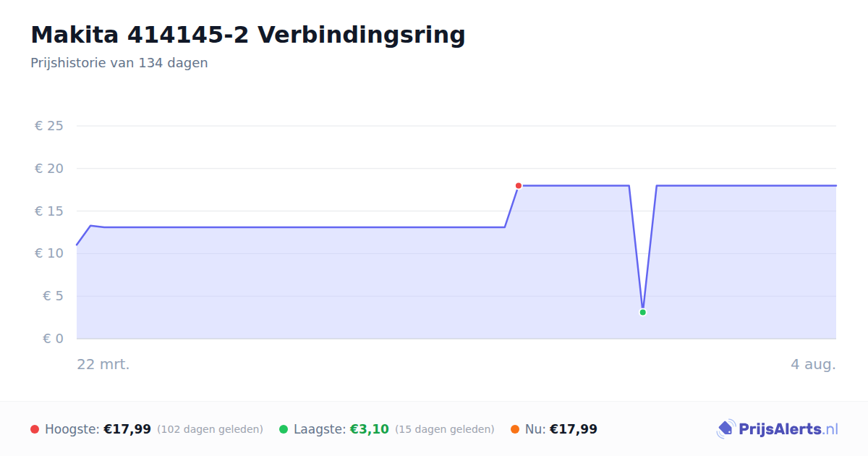
Task: Click the green dot beside Laagste
Action: click(284, 429)
